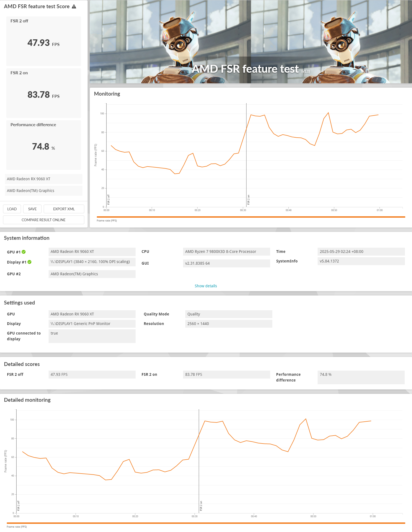Click the System information heading
The width and height of the screenshot is (412, 532).
(x=27, y=238)
